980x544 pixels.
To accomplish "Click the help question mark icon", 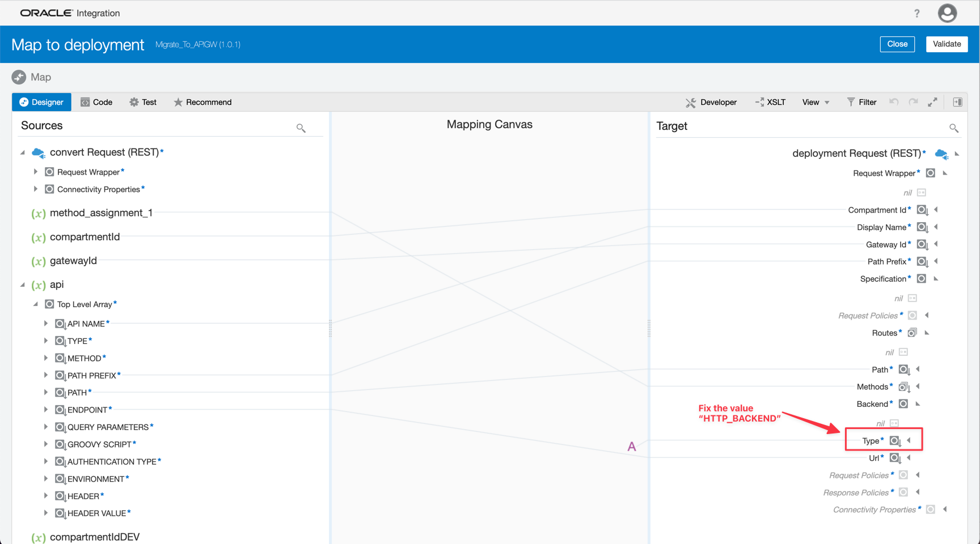I will tap(916, 13).
